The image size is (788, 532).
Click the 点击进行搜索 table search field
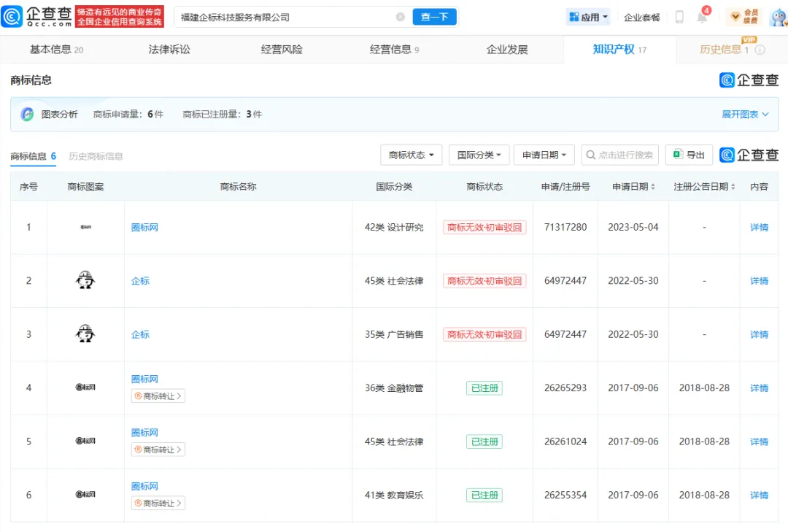[x=620, y=155]
